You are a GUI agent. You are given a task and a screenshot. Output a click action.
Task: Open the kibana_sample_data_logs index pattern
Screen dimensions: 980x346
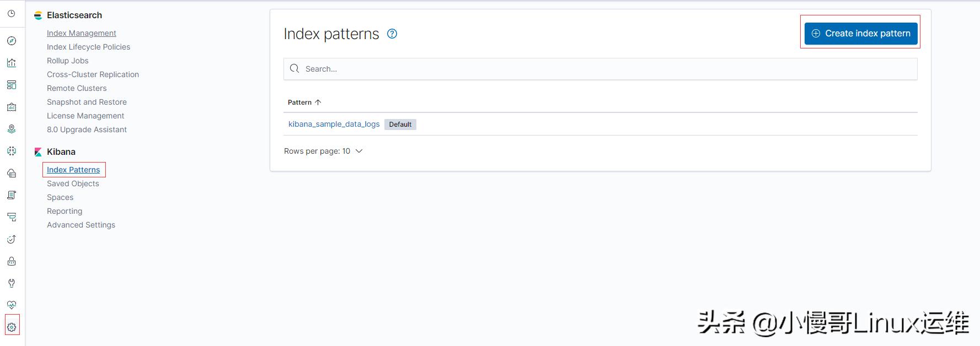[x=334, y=124]
